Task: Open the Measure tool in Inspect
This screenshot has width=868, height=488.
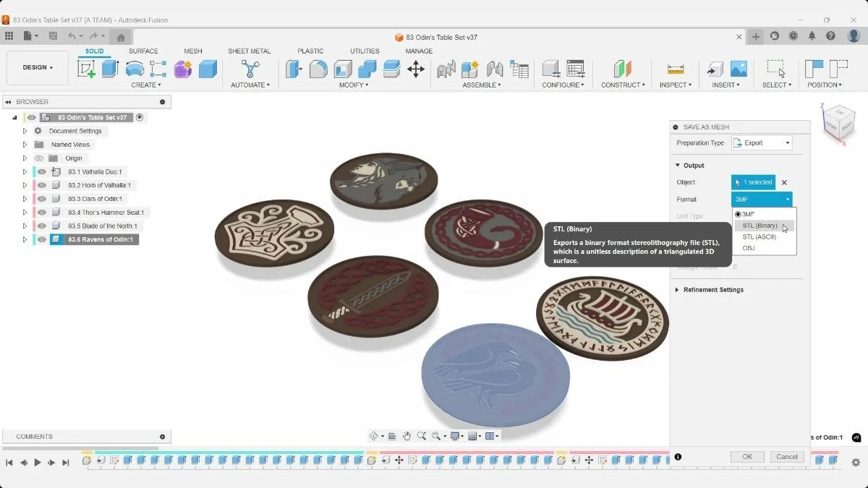Action: (676, 69)
